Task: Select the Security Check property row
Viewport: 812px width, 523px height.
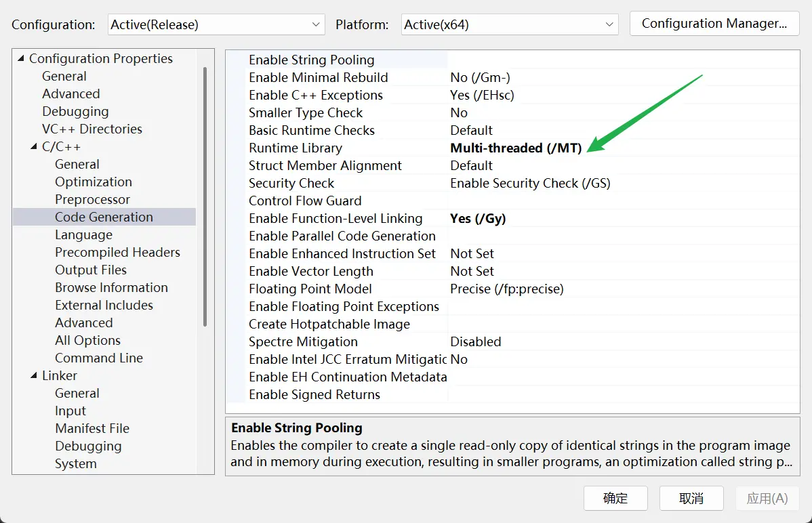Action: tap(291, 183)
